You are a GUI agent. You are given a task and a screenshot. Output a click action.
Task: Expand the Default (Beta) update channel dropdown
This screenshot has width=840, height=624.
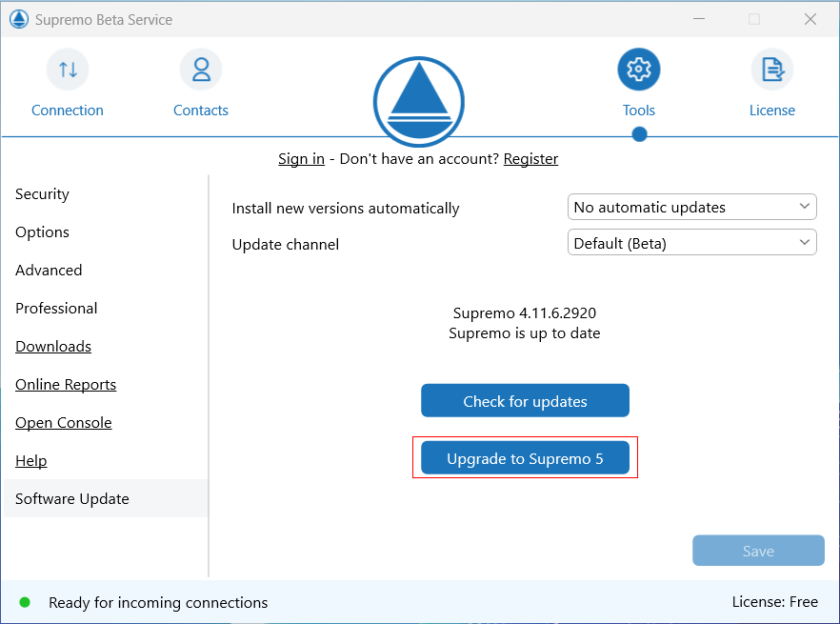point(692,243)
